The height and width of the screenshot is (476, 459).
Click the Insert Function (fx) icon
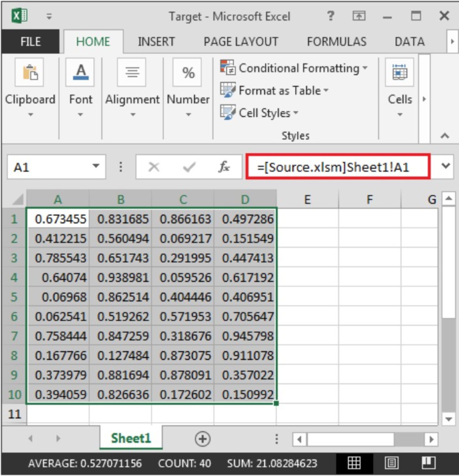tap(225, 166)
